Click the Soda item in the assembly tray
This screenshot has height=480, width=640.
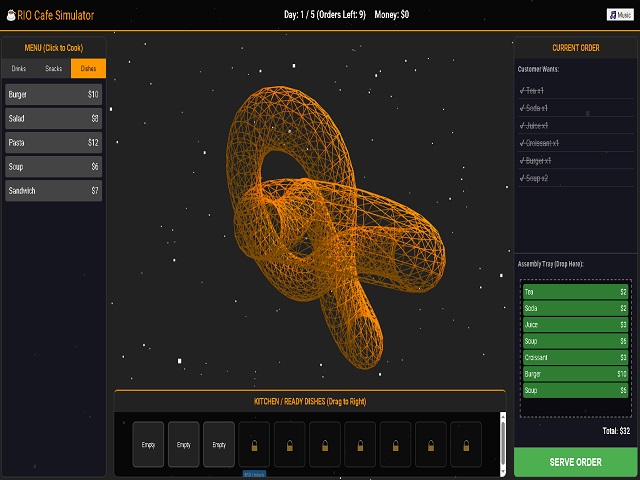pyautogui.click(x=575, y=308)
